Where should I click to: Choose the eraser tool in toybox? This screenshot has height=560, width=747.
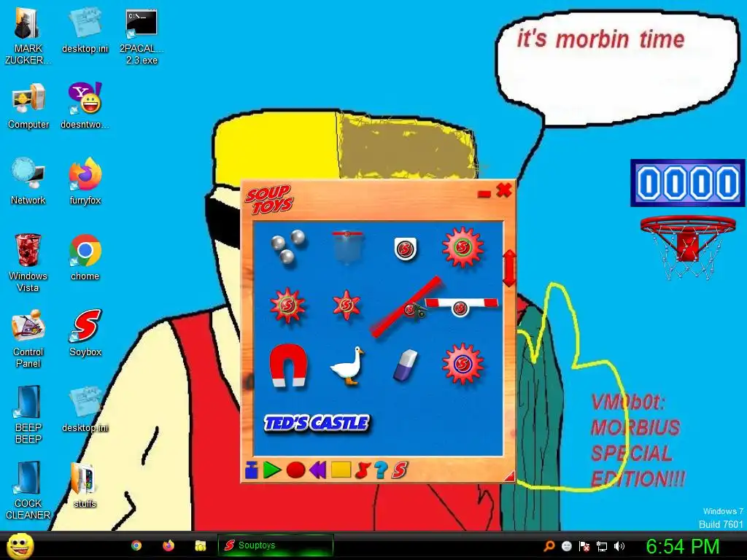point(406,365)
